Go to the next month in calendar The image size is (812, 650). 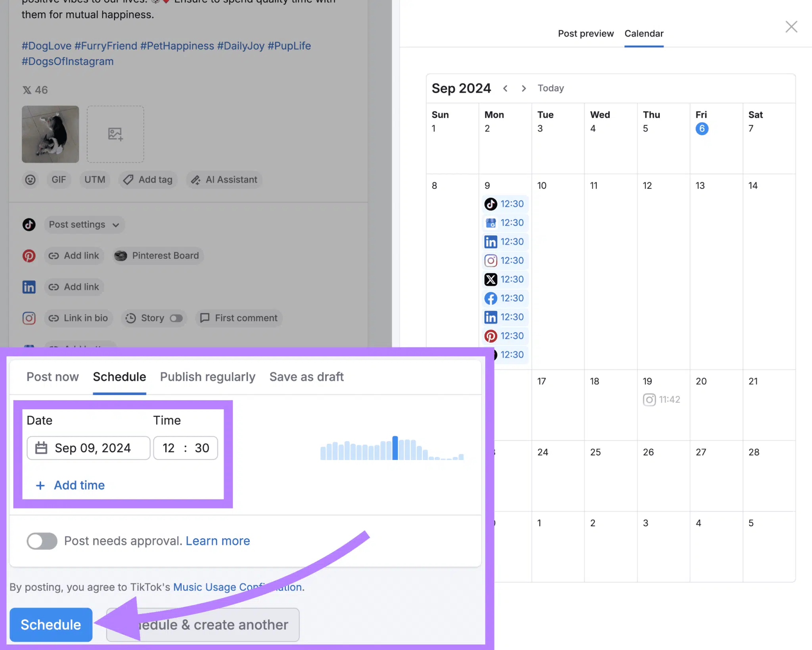pyautogui.click(x=524, y=88)
